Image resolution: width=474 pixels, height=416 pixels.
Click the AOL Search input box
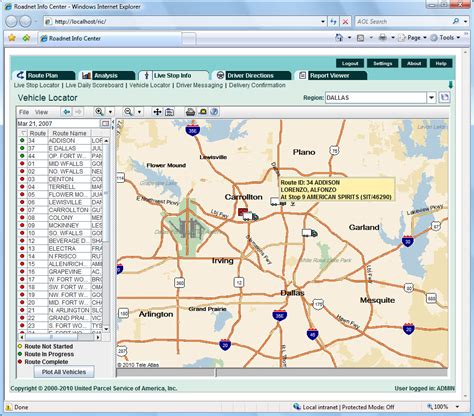(403, 22)
